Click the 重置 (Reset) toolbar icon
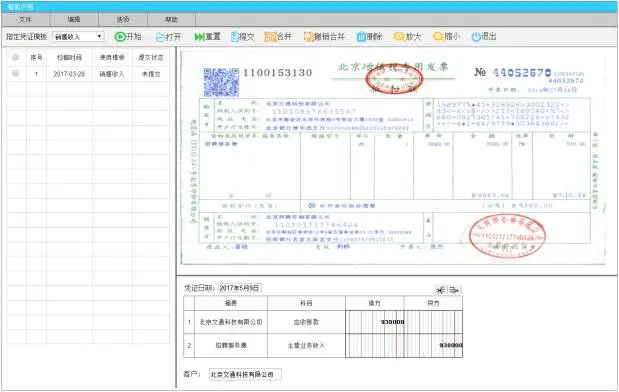This screenshot has width=619, height=392. click(199, 37)
